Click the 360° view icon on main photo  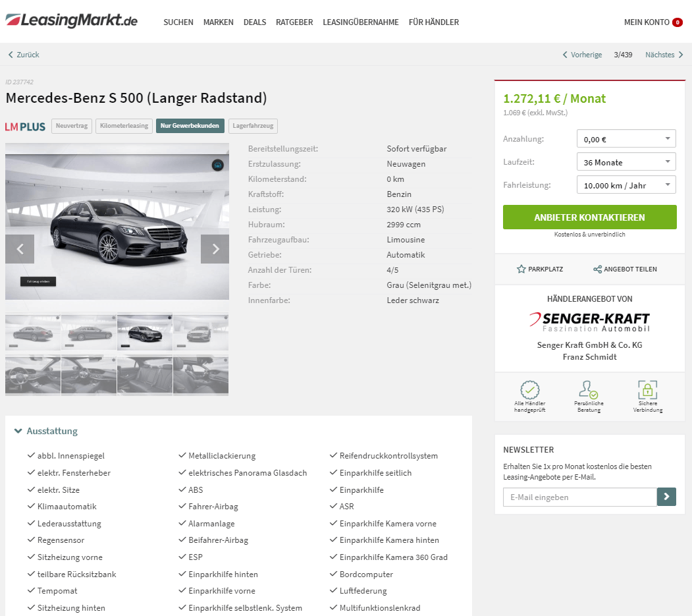point(217,165)
